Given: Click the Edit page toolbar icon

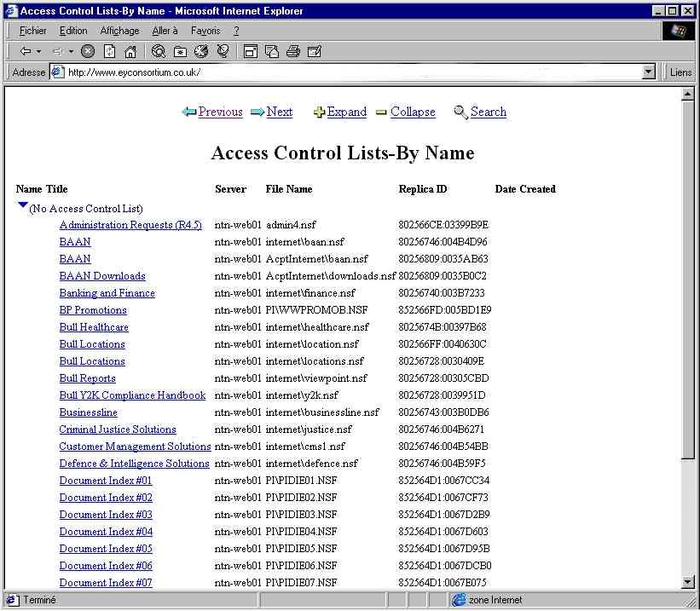Looking at the screenshot, I should coord(315,52).
